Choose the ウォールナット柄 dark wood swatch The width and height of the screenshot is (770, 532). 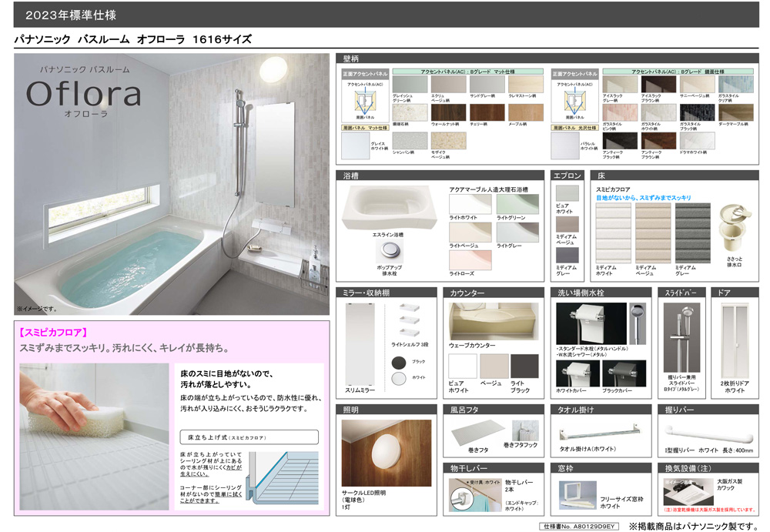pyautogui.click(x=448, y=112)
